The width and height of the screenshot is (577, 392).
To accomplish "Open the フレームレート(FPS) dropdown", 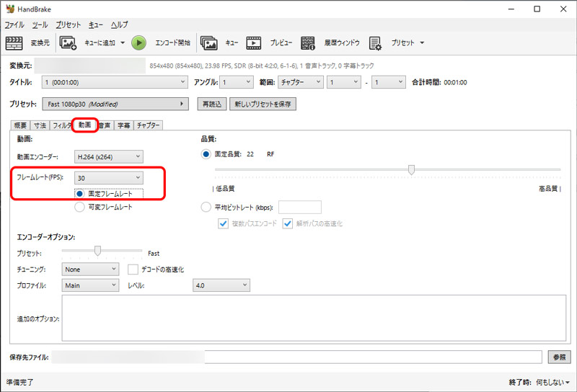I will click(x=109, y=177).
